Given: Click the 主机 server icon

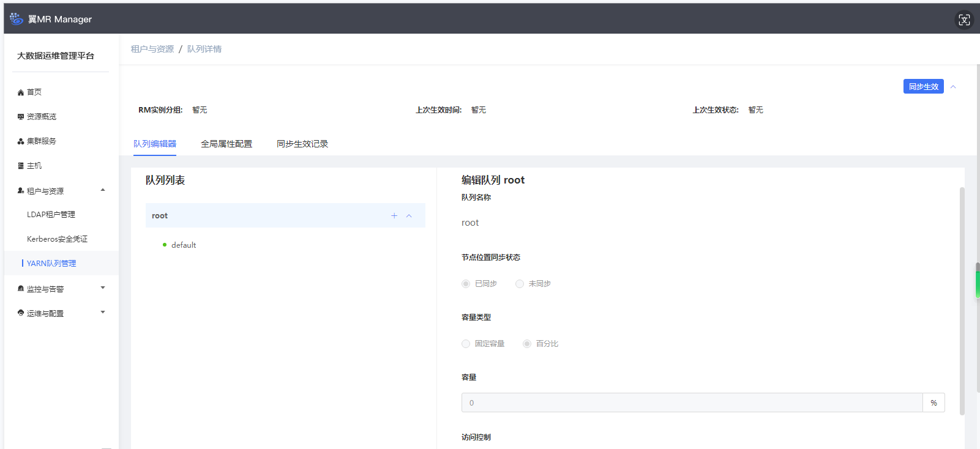Looking at the screenshot, I should click(x=21, y=166).
